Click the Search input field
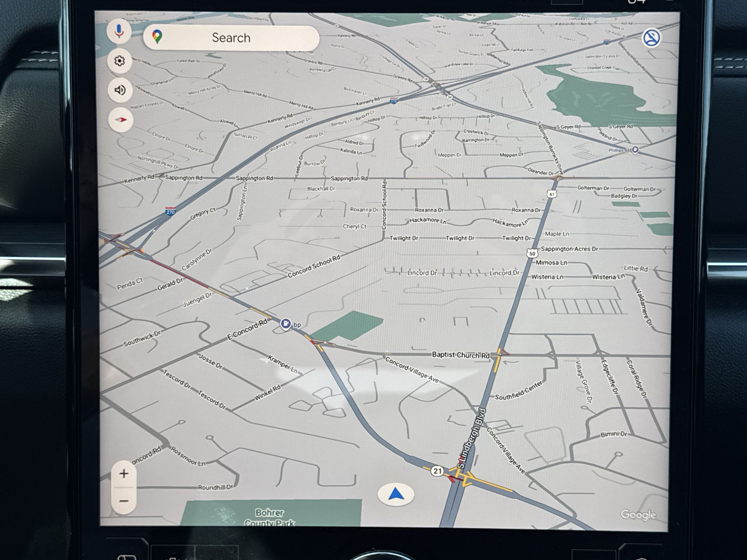 231,38
